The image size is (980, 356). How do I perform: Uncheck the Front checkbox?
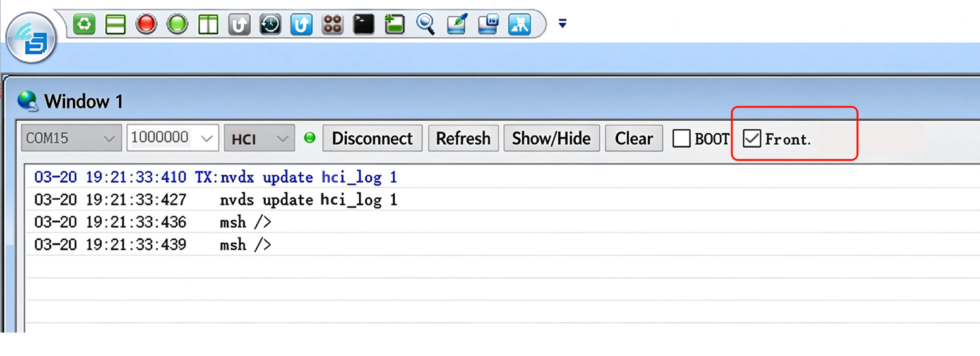(x=752, y=138)
